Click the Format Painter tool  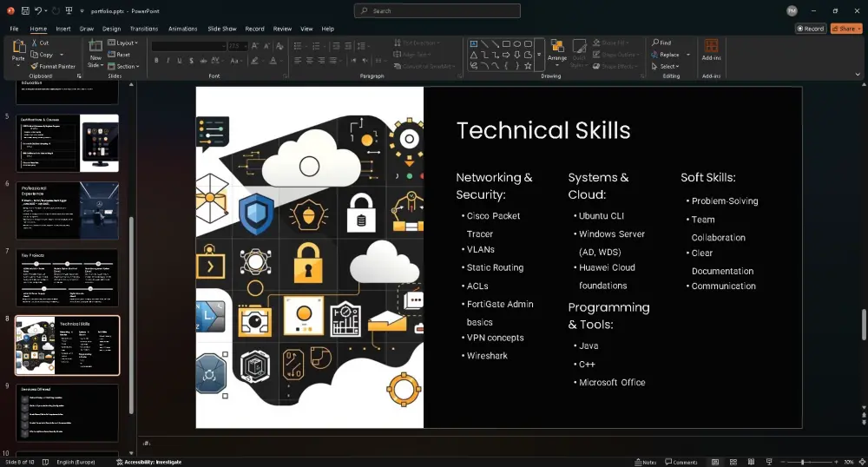(53, 66)
